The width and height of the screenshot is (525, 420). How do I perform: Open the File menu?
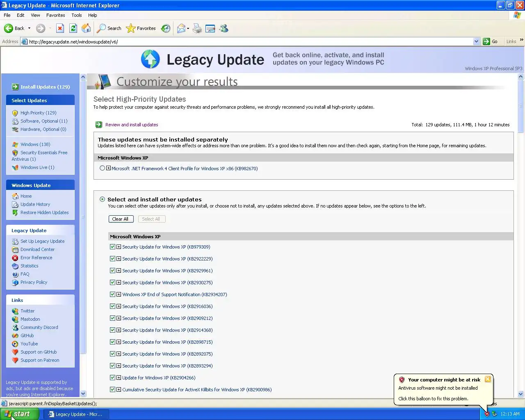7,15
